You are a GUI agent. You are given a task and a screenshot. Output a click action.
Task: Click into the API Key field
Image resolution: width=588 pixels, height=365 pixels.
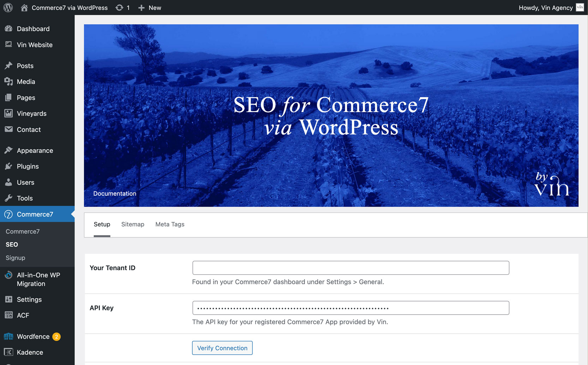pyautogui.click(x=350, y=308)
